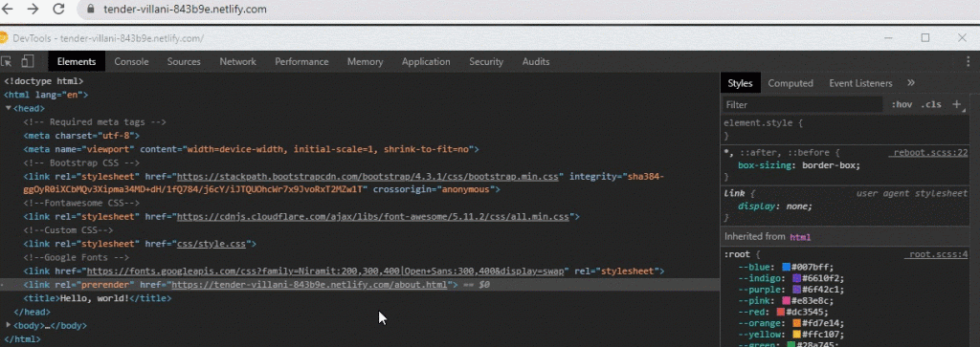Click the html tag in Inherited from

pos(800,237)
